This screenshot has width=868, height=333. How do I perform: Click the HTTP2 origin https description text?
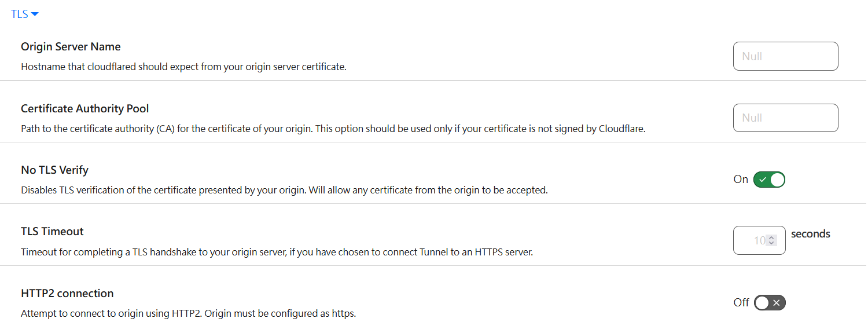188,314
